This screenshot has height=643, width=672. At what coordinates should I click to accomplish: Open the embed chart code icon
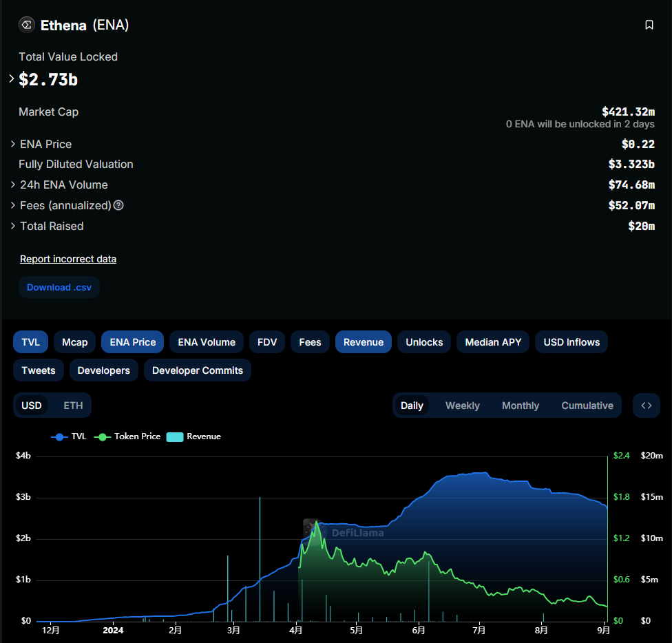click(x=646, y=405)
